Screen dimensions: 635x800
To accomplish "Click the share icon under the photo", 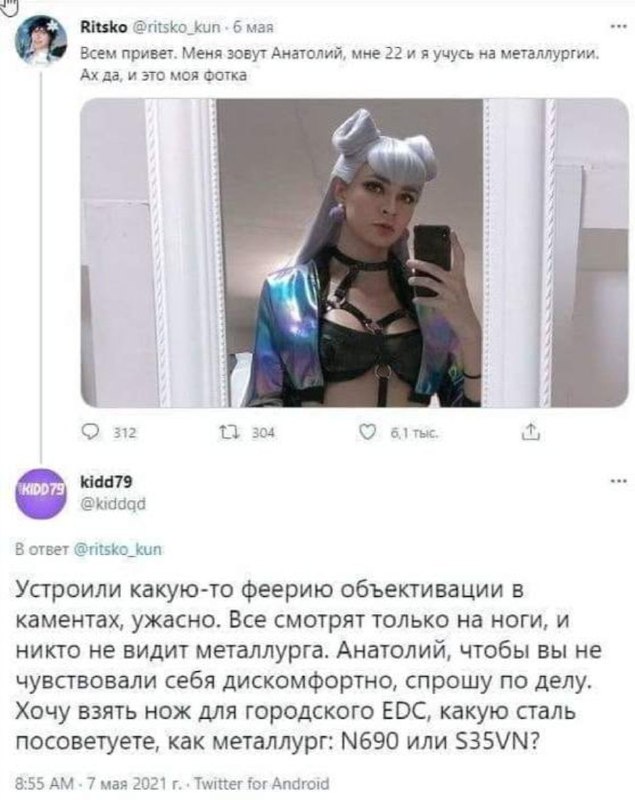I will (x=530, y=432).
